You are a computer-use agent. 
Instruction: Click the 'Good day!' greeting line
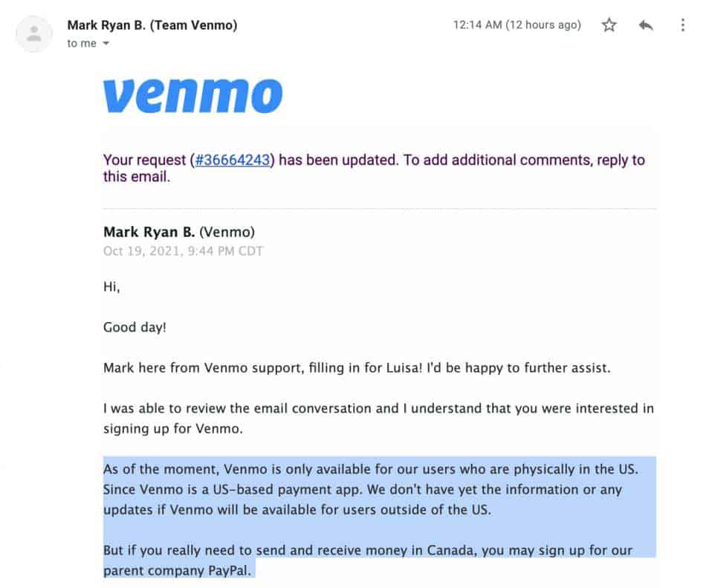[135, 327]
